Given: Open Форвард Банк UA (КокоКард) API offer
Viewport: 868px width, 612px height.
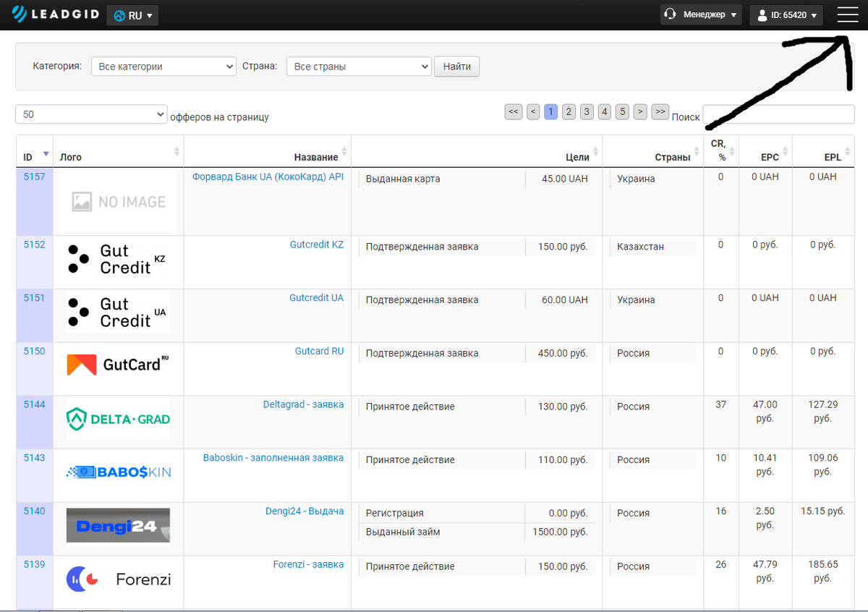Looking at the screenshot, I should click(x=268, y=177).
